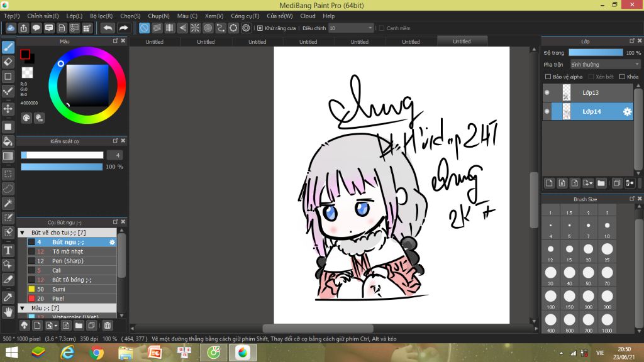Click foreground black color swatch
Viewport: 644px width, 362px height.
(25, 54)
